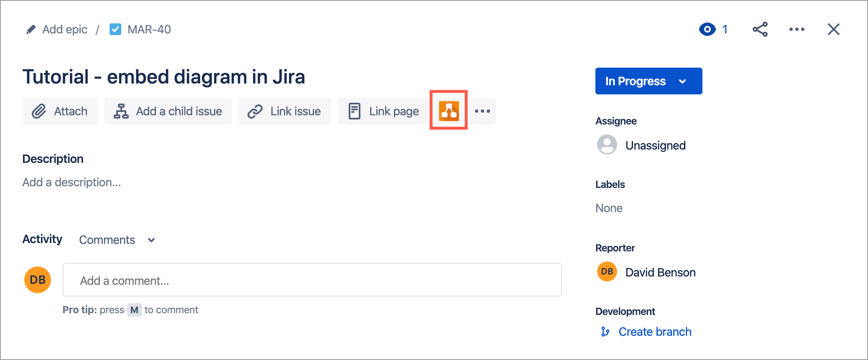The width and height of the screenshot is (868, 360).
Task: Click the Reporter field label
Action: (x=615, y=248)
